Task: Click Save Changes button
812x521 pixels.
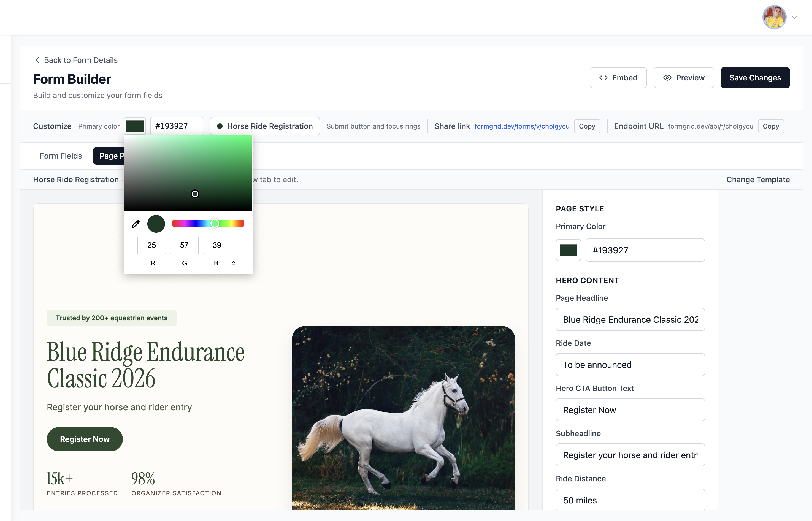Action: tap(755, 78)
